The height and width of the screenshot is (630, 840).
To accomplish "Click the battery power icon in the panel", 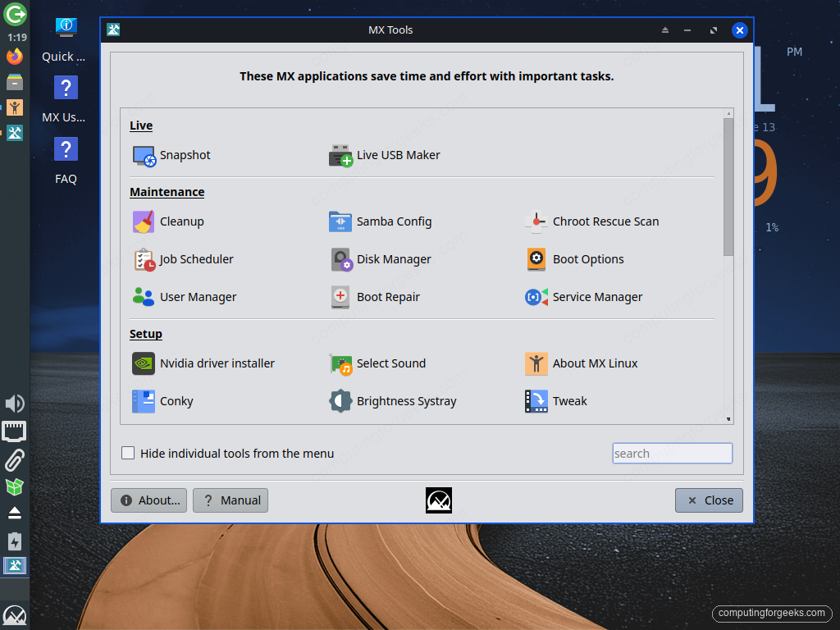I will pos(15,541).
